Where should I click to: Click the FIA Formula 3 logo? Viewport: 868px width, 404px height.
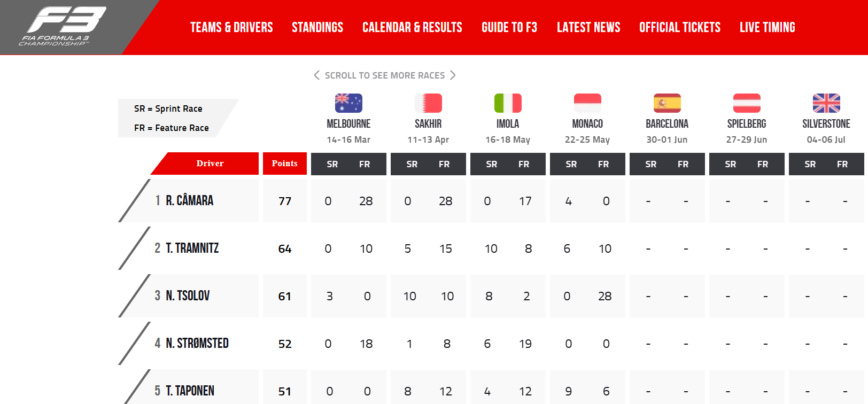63,26
